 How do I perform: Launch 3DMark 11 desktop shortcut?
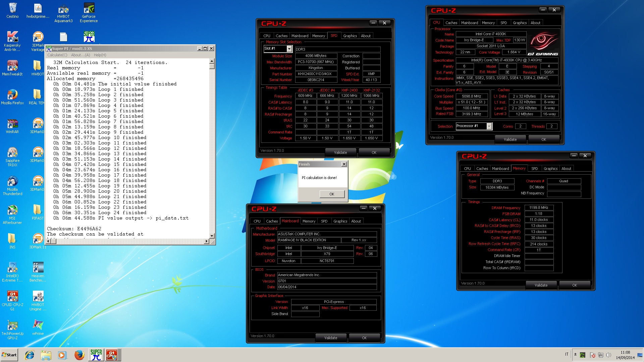pyautogui.click(x=38, y=241)
